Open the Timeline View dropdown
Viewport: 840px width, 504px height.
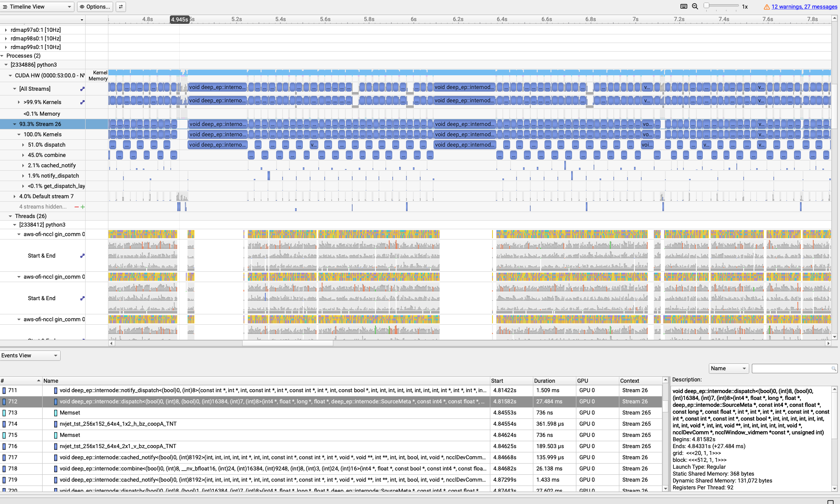37,7
